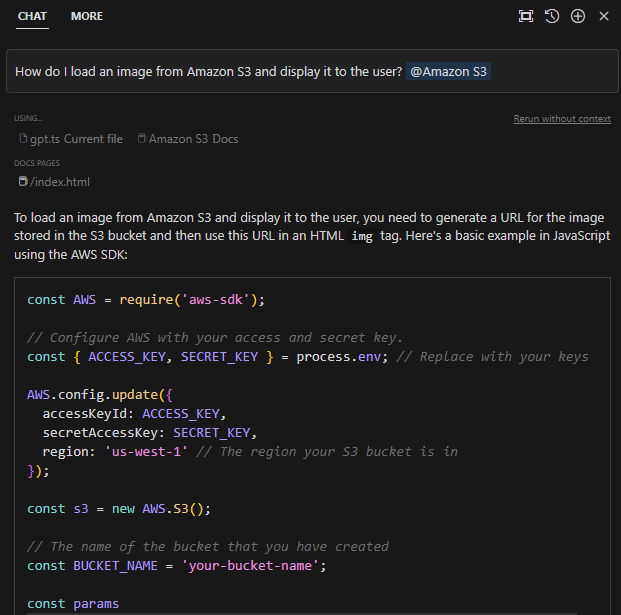Click the fullscreen chat panel icon
621x615 pixels.
click(x=526, y=16)
